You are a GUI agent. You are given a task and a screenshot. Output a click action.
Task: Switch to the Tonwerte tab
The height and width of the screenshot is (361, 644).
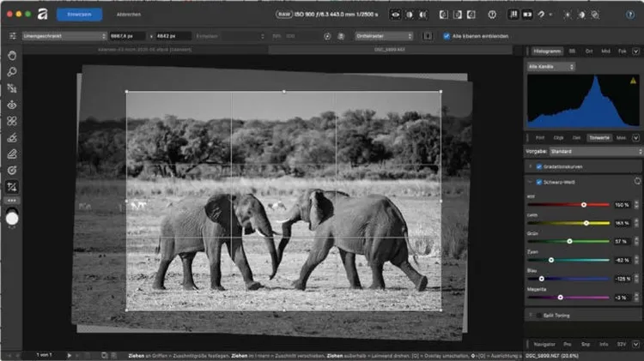(x=600, y=137)
